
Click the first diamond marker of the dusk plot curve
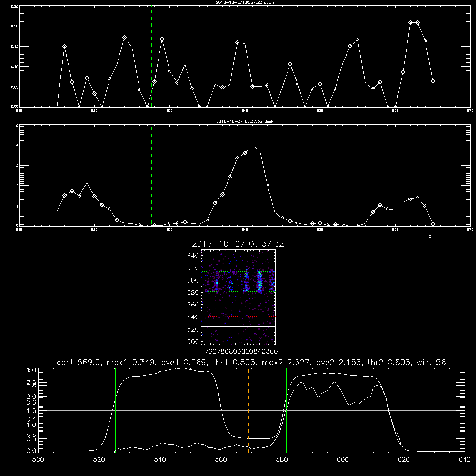[57, 212]
